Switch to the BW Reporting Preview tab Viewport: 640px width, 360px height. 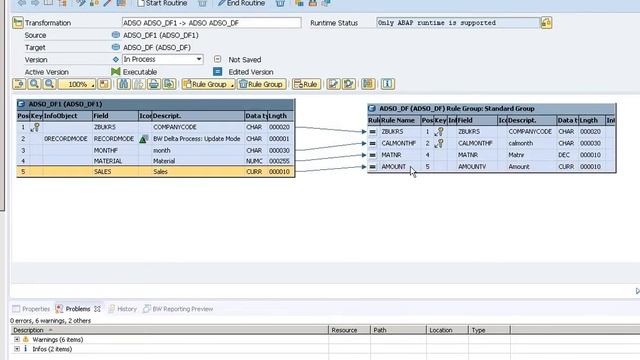tap(178, 309)
